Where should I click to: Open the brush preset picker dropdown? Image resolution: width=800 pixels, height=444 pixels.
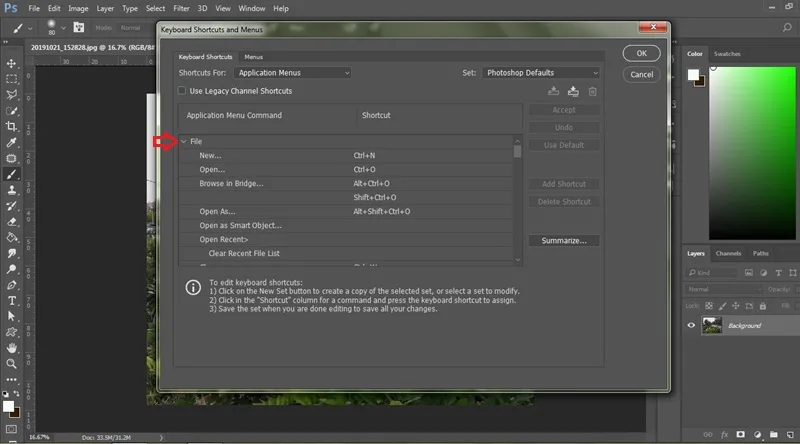(63, 28)
